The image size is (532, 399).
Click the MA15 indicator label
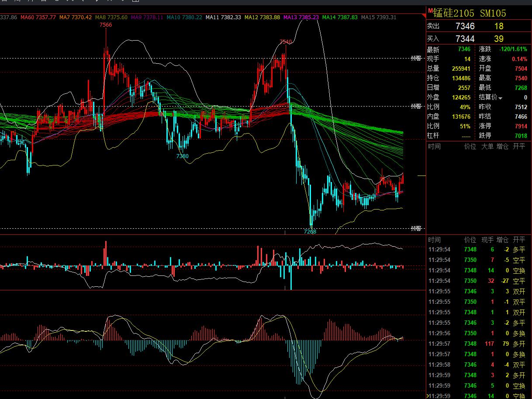coord(379,17)
